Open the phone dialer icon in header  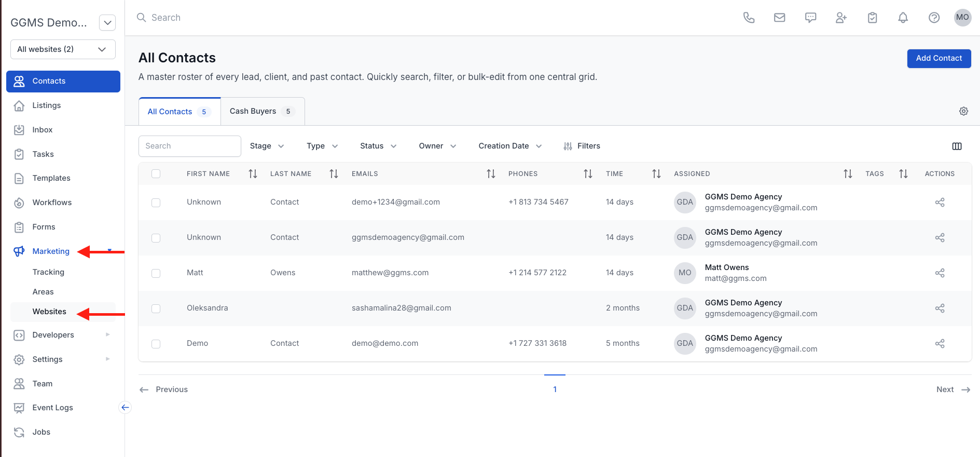(x=749, y=18)
